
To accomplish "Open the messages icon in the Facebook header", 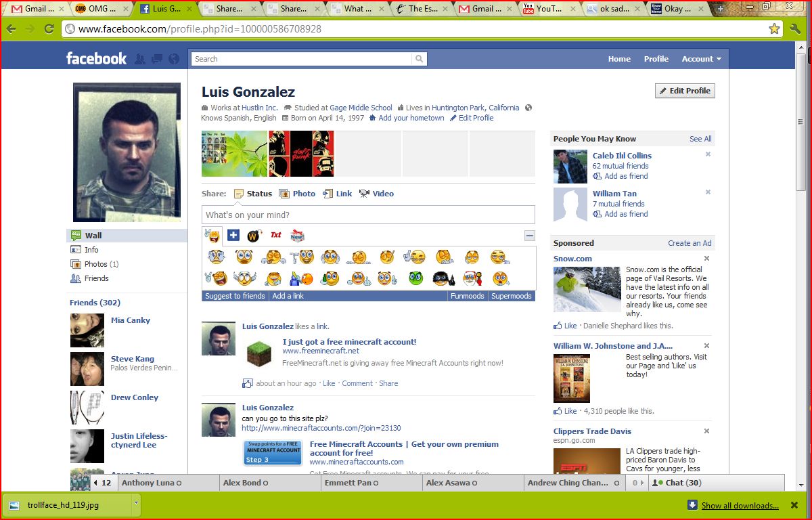I will [157, 59].
